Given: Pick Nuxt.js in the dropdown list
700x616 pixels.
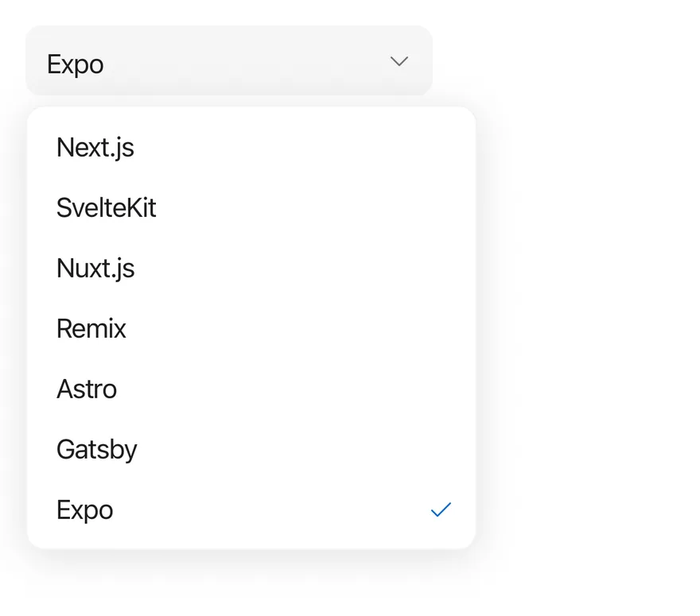Looking at the screenshot, I should click(x=251, y=268).
